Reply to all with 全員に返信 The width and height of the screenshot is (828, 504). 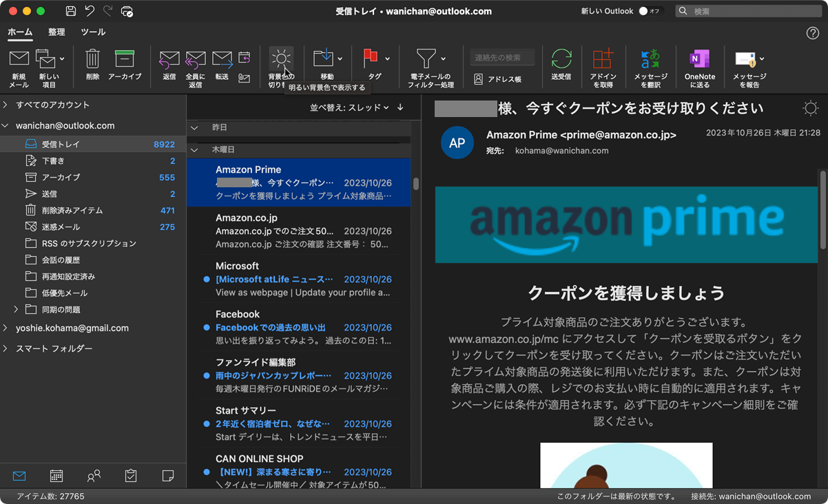196,69
